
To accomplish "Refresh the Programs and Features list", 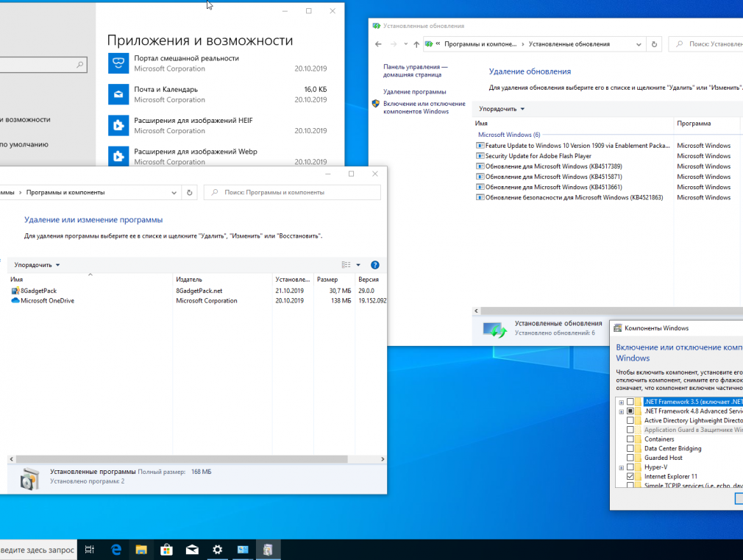I will tap(190, 193).
